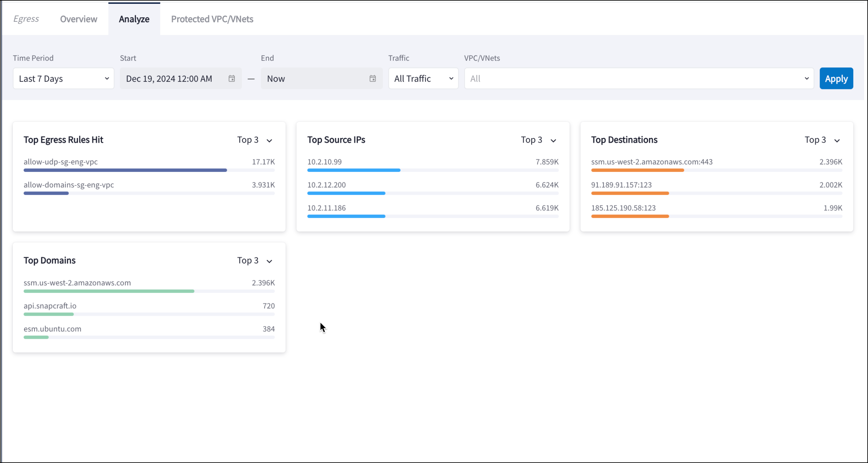
Task: Open the Traffic filter dropdown
Action: click(423, 78)
